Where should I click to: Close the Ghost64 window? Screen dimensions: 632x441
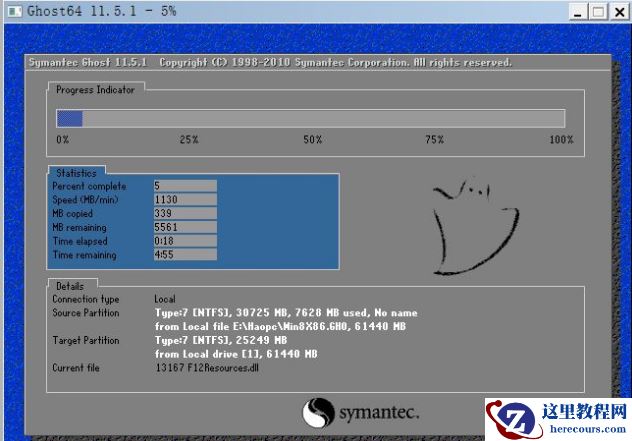coord(619,11)
